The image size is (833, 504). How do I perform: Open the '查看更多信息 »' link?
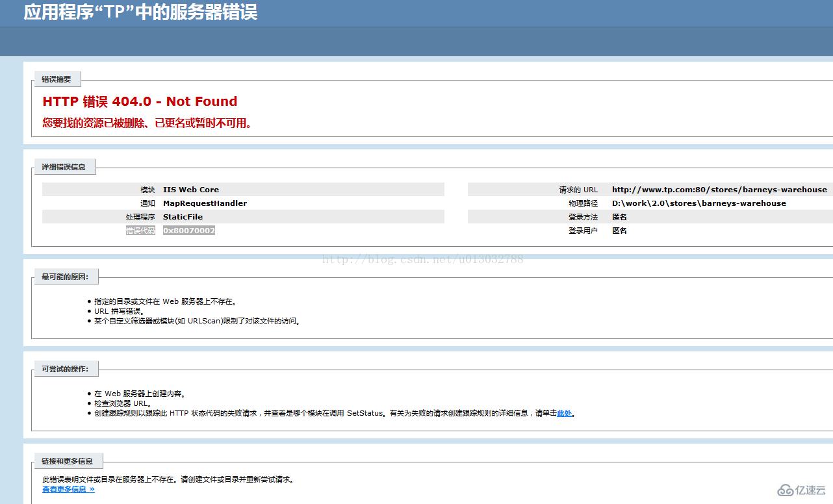click(x=68, y=489)
